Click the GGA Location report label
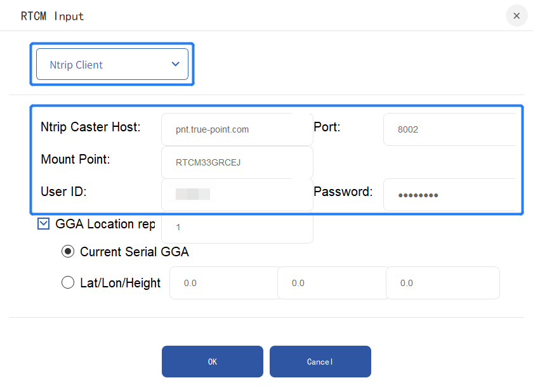The image size is (533, 392). pos(105,224)
